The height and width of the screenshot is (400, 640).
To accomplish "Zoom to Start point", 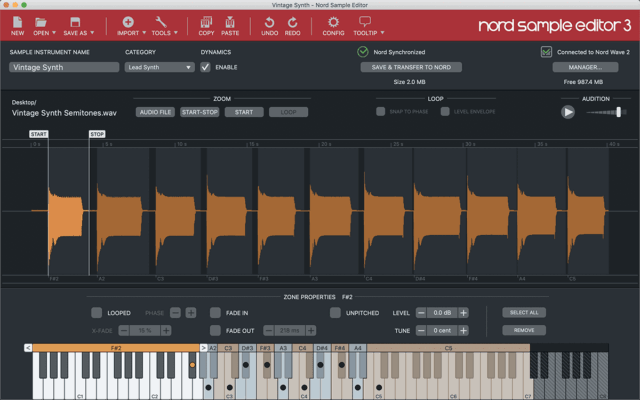I will click(244, 112).
